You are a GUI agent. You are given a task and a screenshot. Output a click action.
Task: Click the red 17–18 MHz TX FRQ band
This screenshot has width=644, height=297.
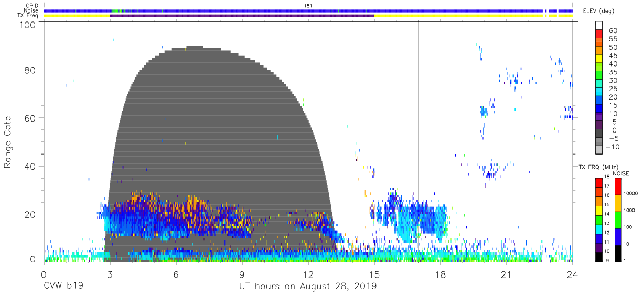tap(598, 182)
